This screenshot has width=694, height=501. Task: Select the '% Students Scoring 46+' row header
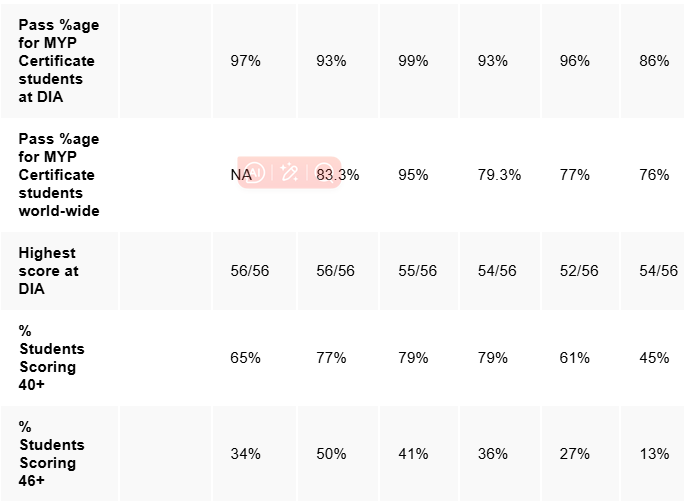[x=52, y=454]
